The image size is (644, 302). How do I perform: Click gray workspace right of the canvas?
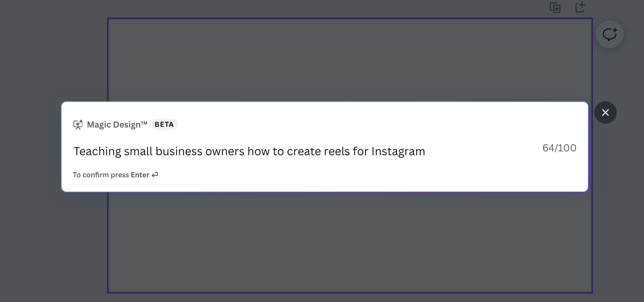pyautogui.click(x=618, y=210)
